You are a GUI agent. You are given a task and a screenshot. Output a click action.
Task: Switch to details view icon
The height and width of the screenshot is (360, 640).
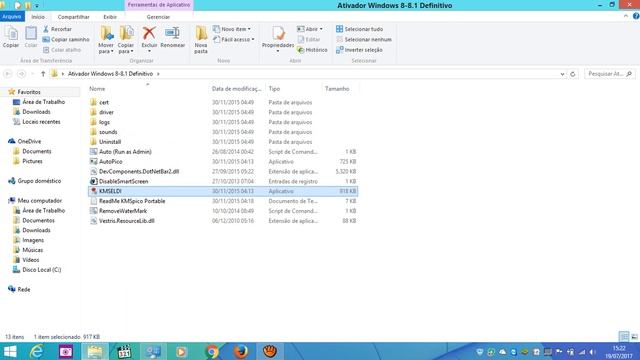(x=624, y=337)
